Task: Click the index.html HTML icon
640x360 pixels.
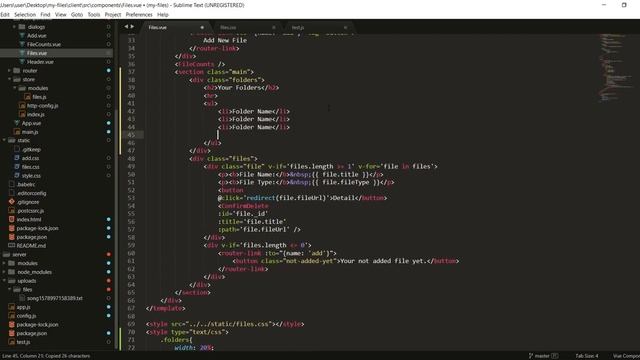Action: pyautogui.click(x=11, y=219)
